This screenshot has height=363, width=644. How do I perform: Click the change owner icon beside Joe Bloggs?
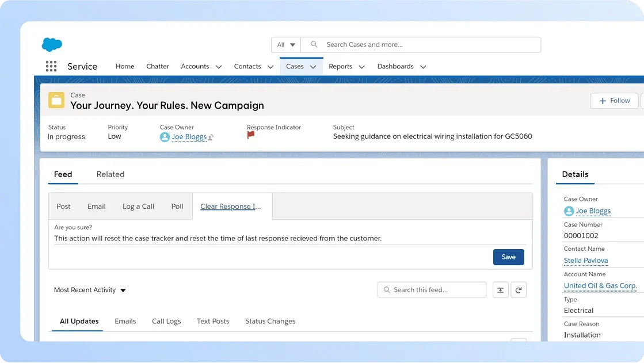coord(211,137)
